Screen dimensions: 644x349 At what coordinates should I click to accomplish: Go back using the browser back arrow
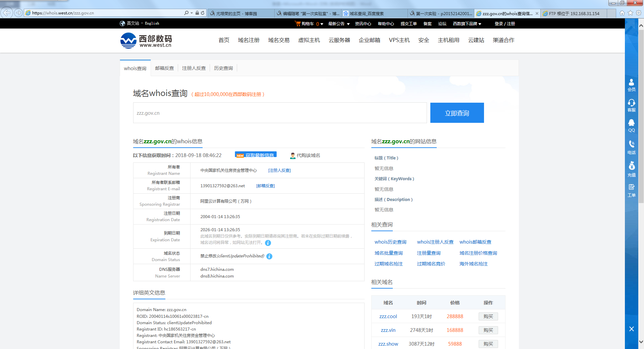[x=7, y=13]
